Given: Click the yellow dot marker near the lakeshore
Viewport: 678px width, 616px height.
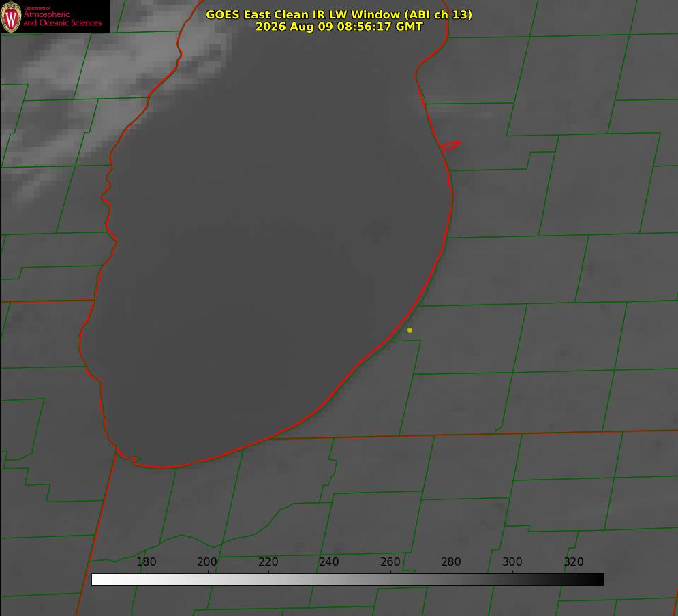Looking at the screenshot, I should (x=410, y=330).
